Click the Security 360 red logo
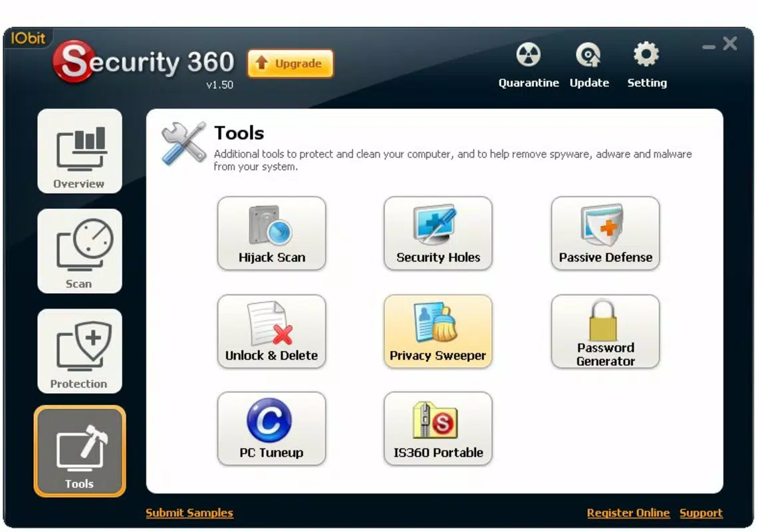Image resolution: width=758 pixels, height=532 pixels. pyautogui.click(x=73, y=61)
